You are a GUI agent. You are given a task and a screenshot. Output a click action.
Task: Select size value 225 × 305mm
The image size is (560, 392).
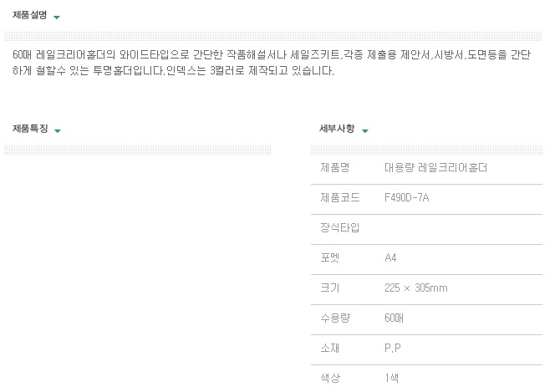click(x=415, y=288)
